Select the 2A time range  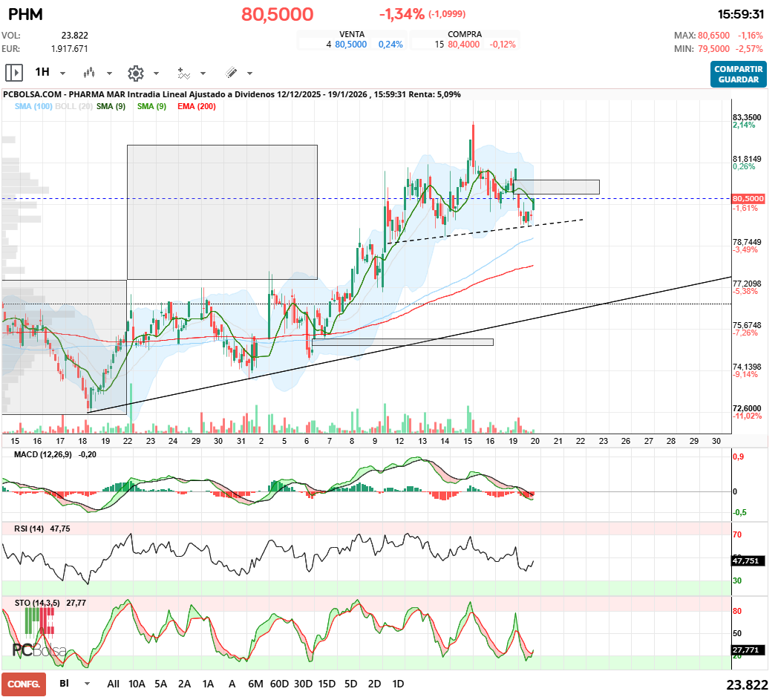[x=185, y=684]
